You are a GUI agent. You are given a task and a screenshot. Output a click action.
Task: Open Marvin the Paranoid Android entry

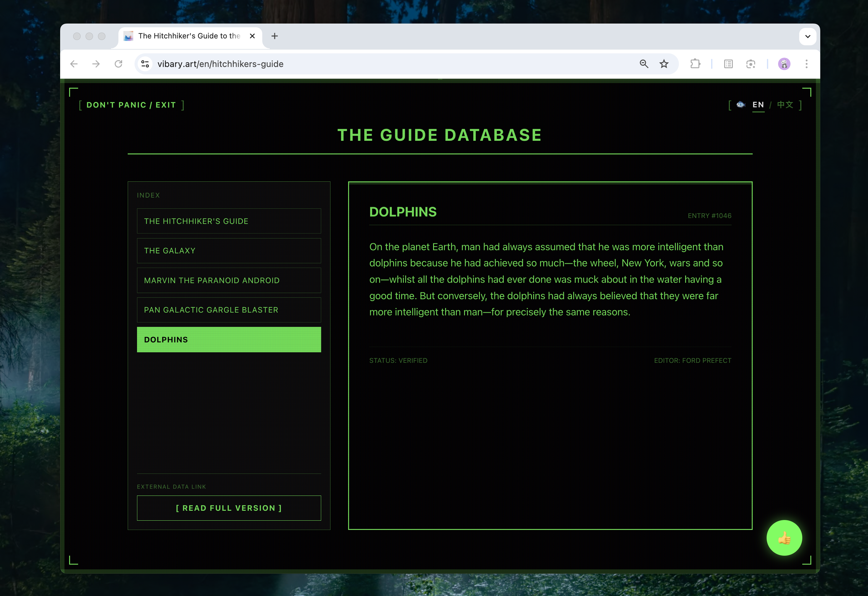tap(228, 280)
